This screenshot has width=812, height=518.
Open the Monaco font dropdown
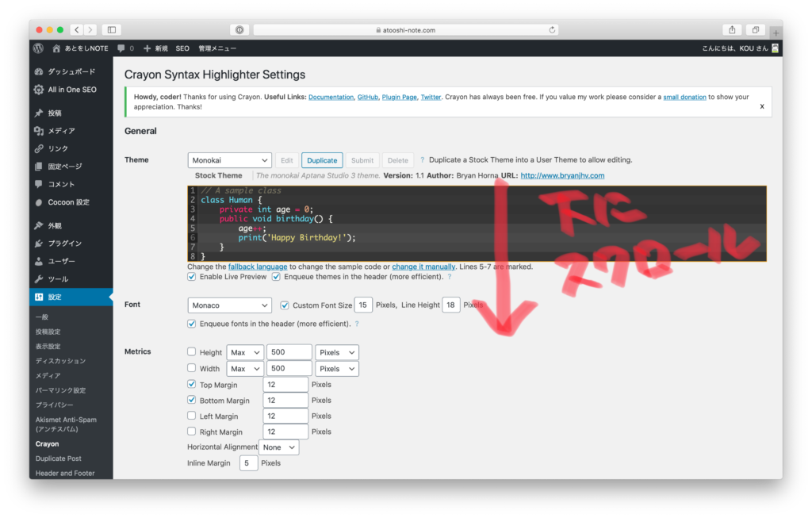[230, 305]
